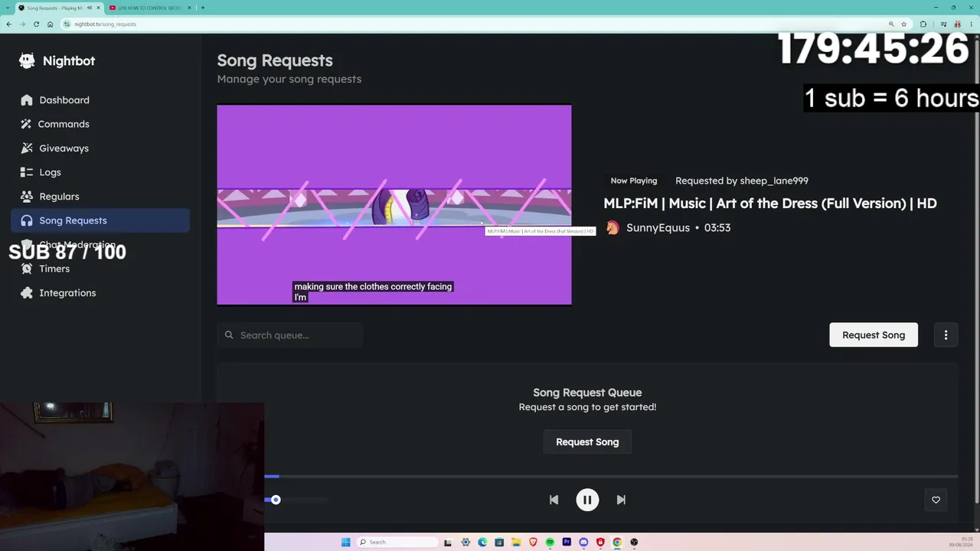The height and width of the screenshot is (551, 980).
Task: Open the SunnyEquus channel link
Action: 658,228
